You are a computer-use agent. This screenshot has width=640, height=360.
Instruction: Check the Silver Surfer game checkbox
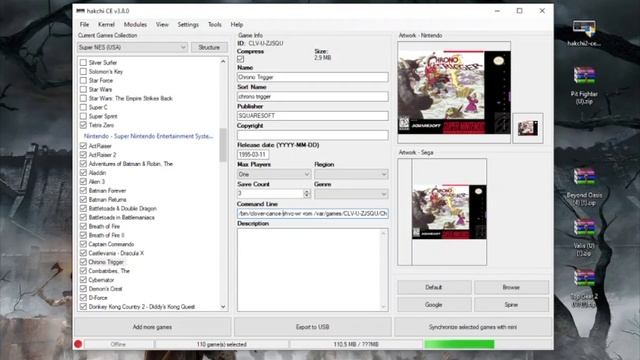tap(83, 62)
